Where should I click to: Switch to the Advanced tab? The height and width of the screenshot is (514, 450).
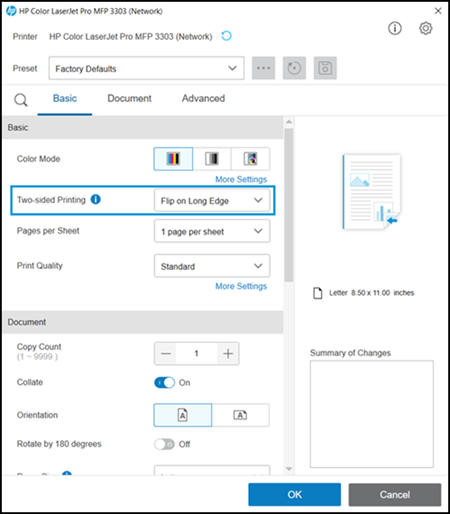[x=203, y=98]
